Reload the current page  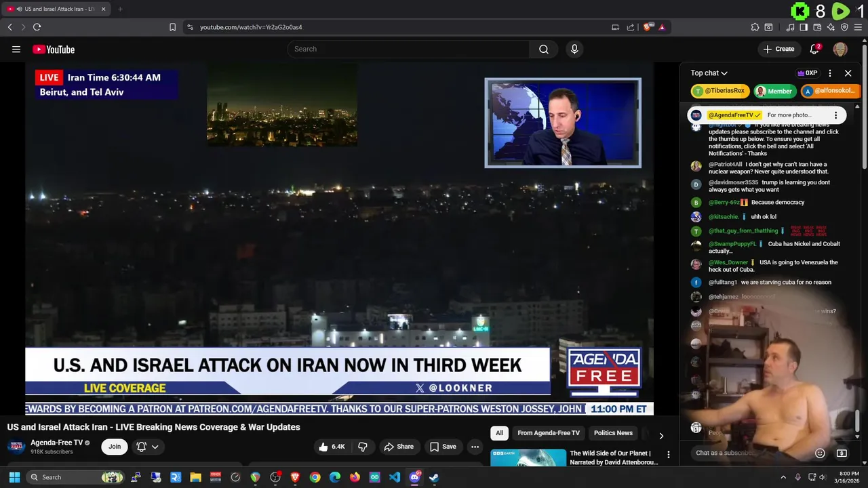point(37,27)
